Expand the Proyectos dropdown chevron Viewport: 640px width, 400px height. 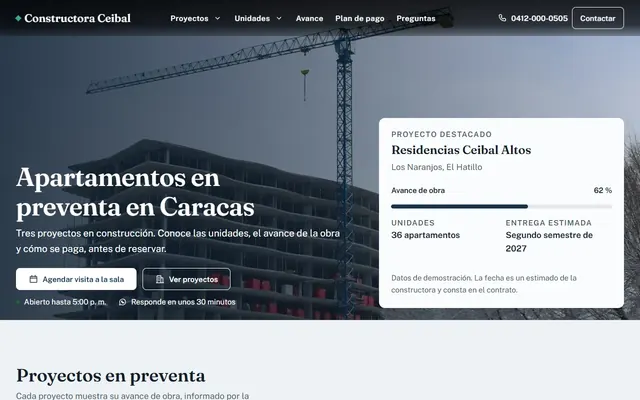[x=218, y=18]
